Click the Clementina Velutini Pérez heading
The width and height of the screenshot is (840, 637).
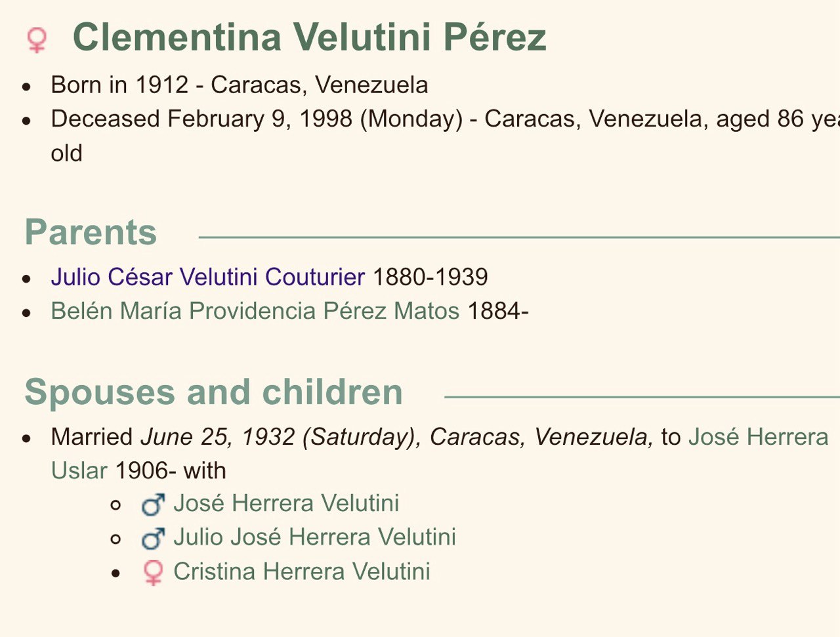pyautogui.click(x=309, y=37)
